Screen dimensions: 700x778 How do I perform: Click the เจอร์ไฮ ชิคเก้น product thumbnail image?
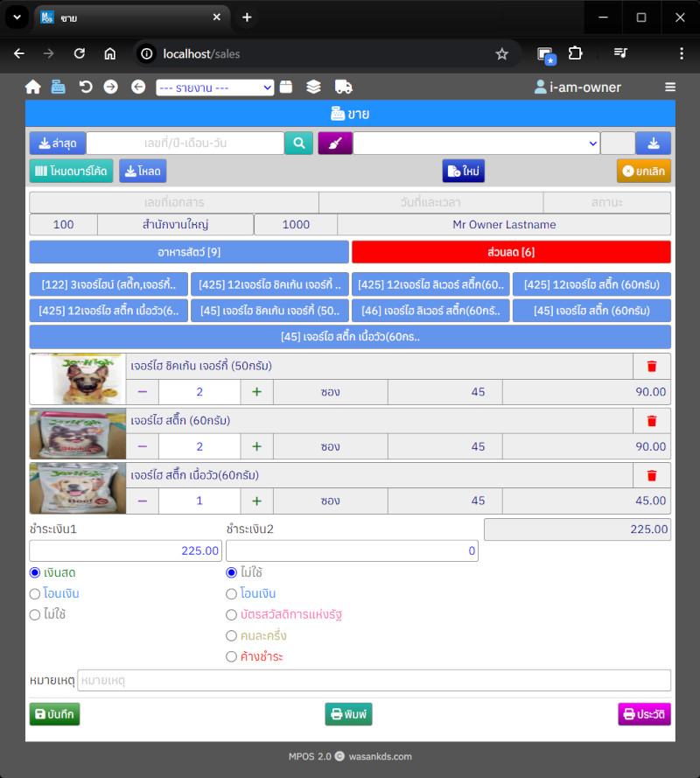78,379
